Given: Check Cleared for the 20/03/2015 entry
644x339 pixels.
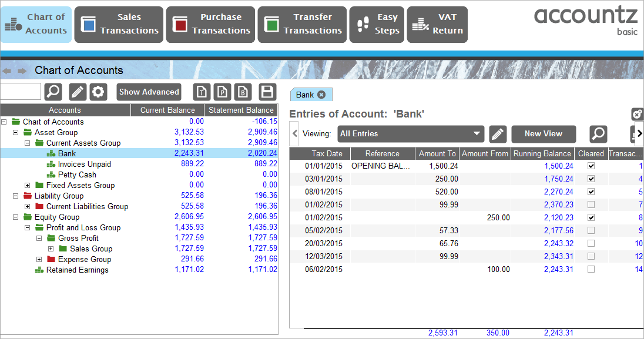Looking at the screenshot, I should click(x=591, y=243).
